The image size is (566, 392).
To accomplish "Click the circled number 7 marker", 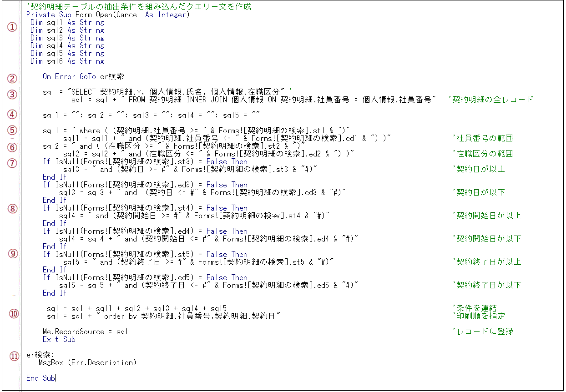I will 12,163.
